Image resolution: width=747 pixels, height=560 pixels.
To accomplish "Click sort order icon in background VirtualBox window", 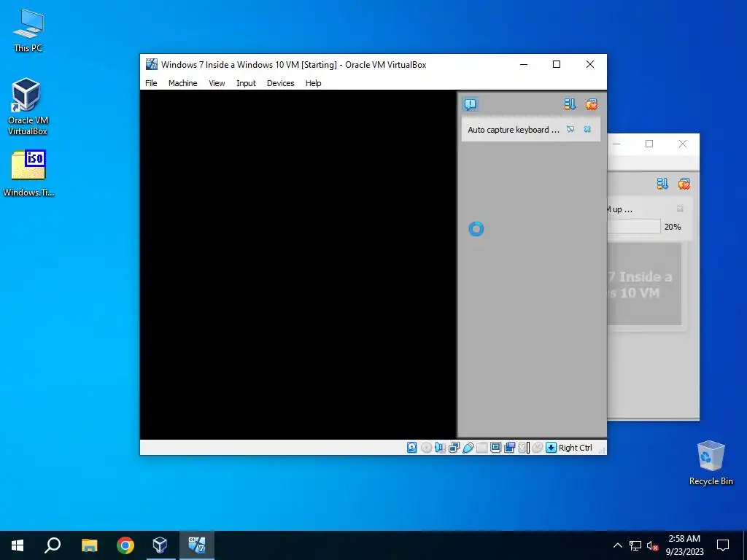I will click(662, 184).
